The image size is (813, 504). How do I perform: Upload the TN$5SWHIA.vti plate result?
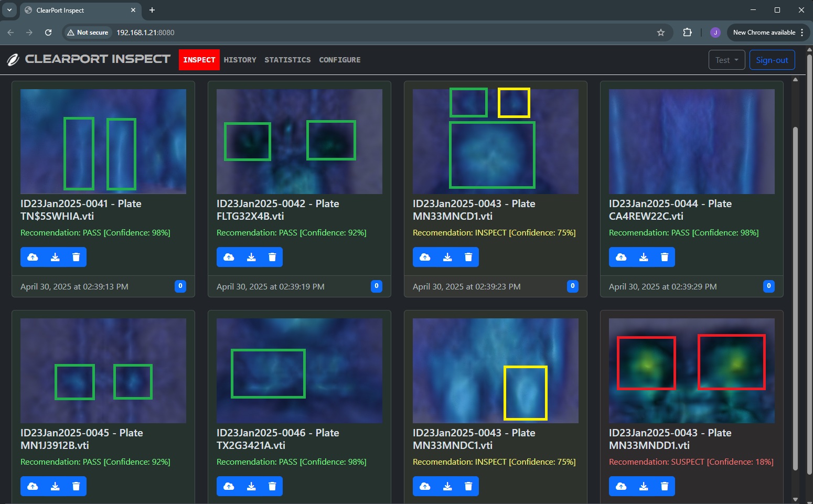33,257
